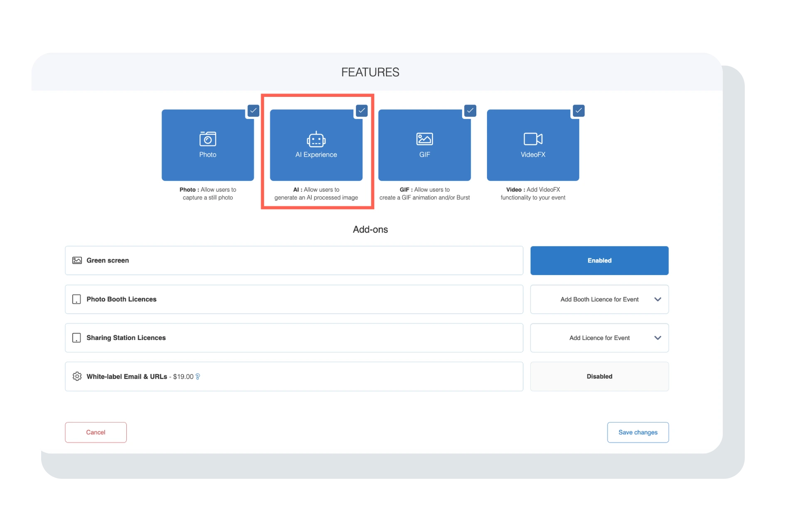Viewport: 798px width, 532px height.
Task: Click the Photo tile label text
Action: pyautogui.click(x=207, y=155)
